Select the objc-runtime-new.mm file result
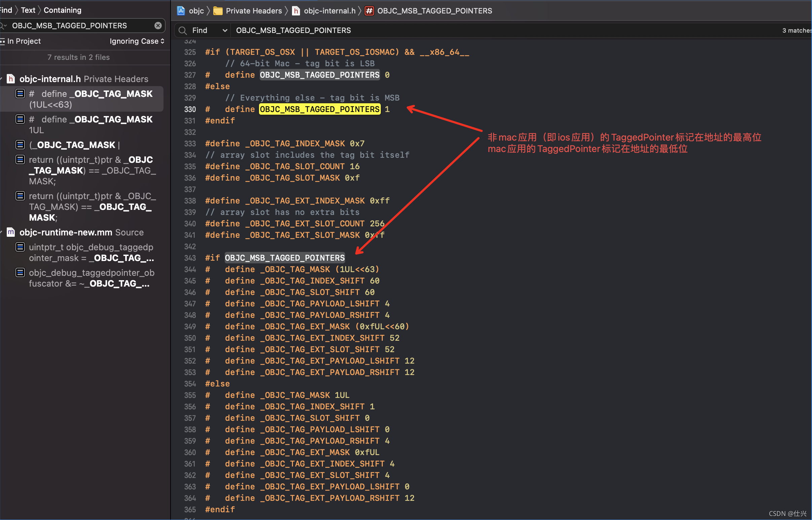This screenshot has height=520, width=812. pyautogui.click(x=66, y=232)
